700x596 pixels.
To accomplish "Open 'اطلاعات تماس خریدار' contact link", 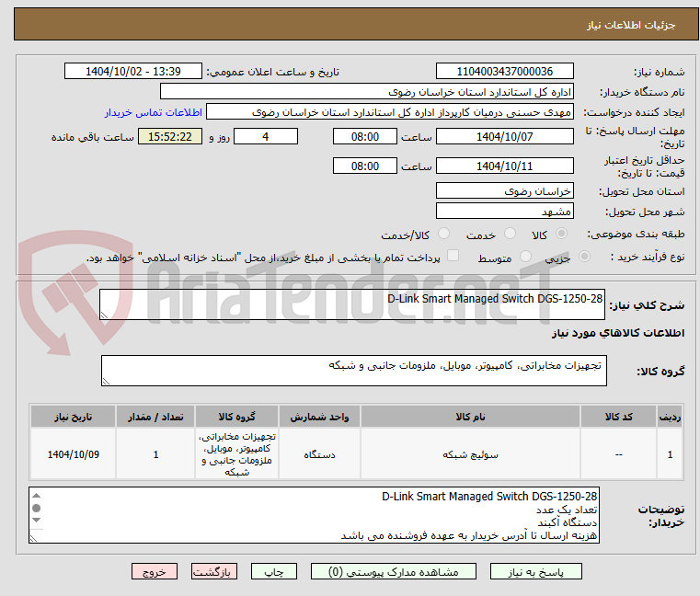I will [x=153, y=112].
